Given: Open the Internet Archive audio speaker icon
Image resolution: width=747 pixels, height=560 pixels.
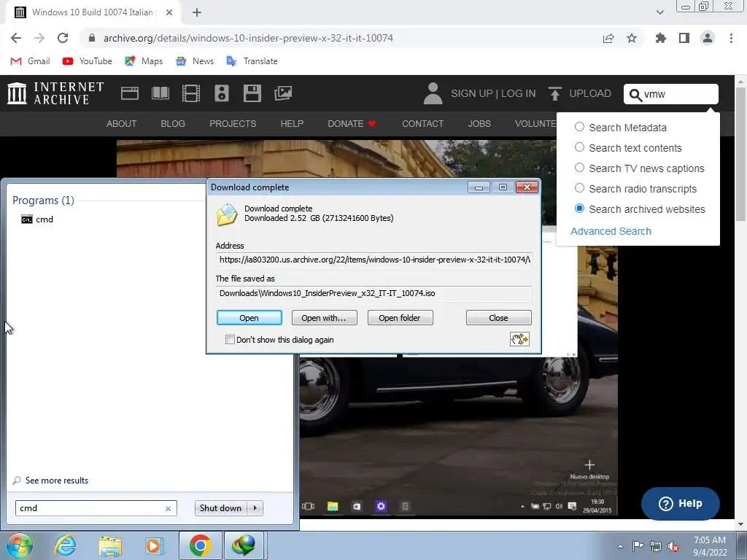Looking at the screenshot, I should (222, 93).
